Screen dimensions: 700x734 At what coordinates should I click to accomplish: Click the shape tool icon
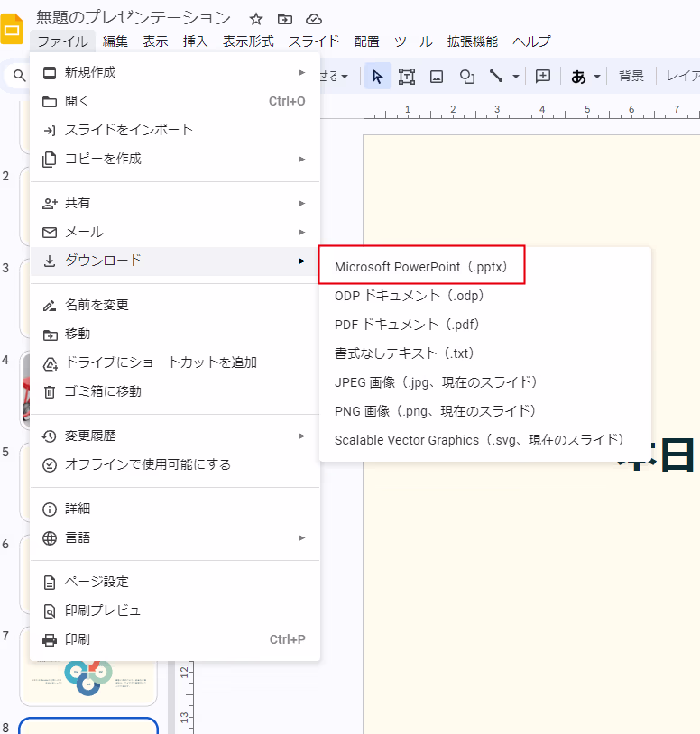point(466,77)
